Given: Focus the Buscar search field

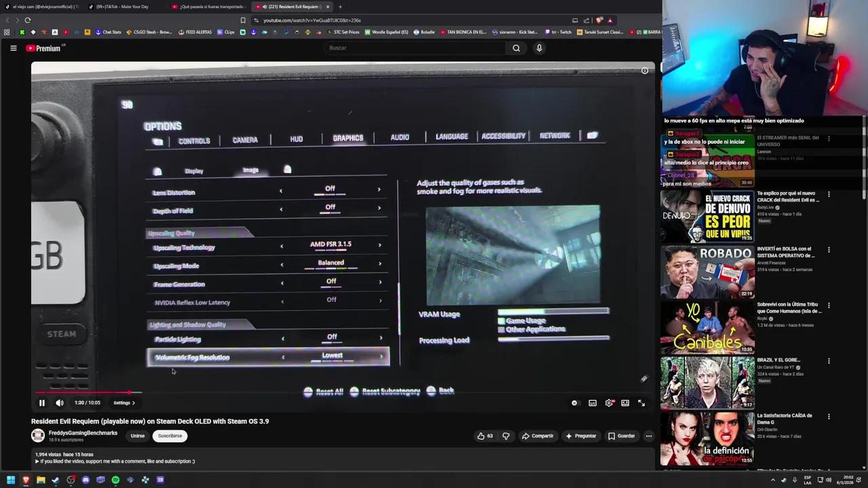Looking at the screenshot, I should coord(415,48).
